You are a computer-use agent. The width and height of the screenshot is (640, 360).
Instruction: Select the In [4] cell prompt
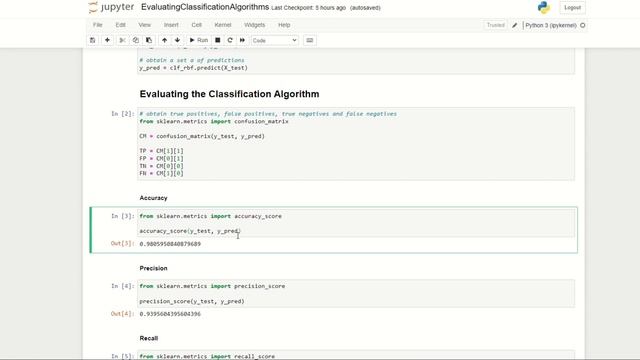coord(122,286)
